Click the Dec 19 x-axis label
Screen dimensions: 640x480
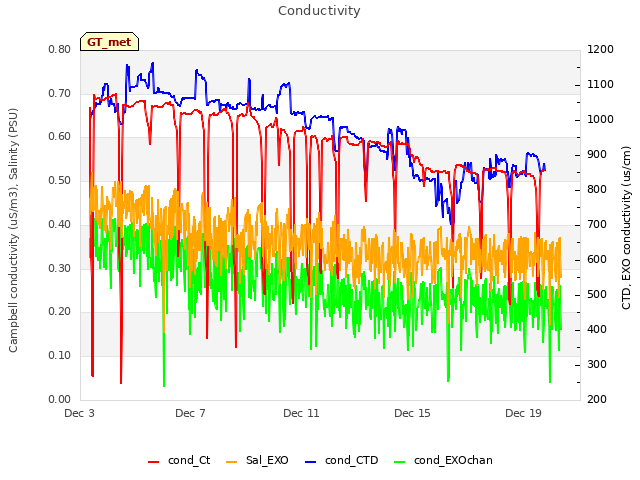point(523,413)
